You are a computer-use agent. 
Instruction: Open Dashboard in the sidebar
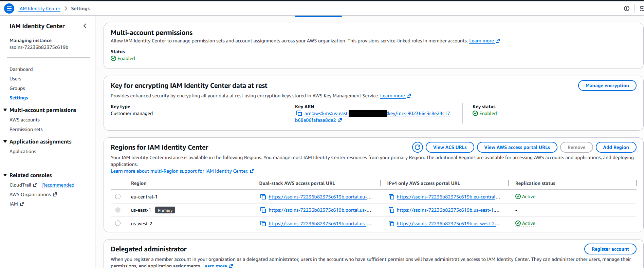(x=21, y=69)
